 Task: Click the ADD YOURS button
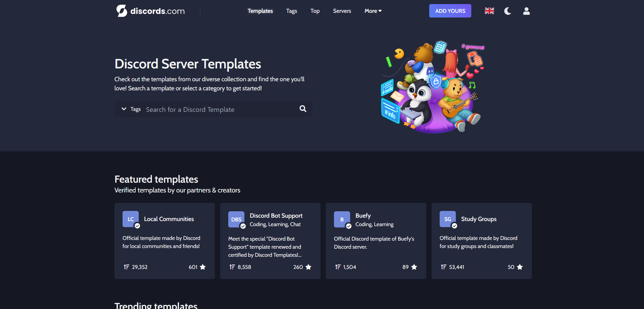coord(450,11)
